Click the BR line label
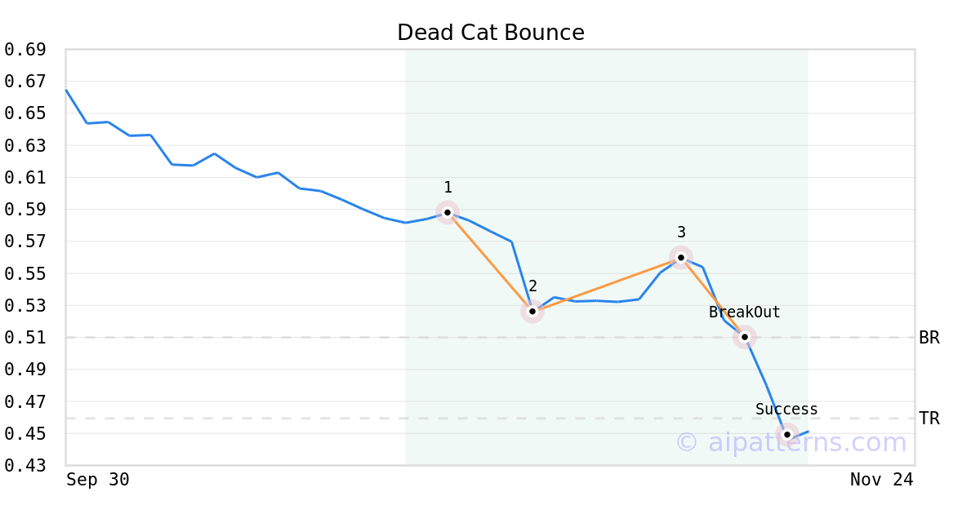The width and height of the screenshot is (980, 514). click(x=929, y=338)
